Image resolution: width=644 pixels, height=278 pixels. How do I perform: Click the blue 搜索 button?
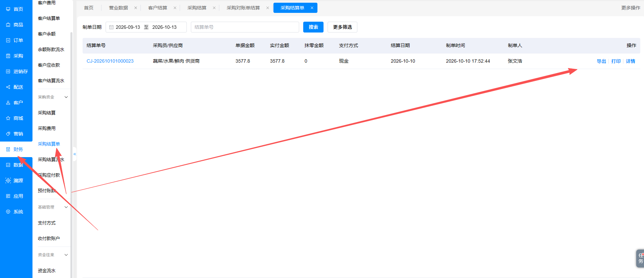click(x=313, y=27)
